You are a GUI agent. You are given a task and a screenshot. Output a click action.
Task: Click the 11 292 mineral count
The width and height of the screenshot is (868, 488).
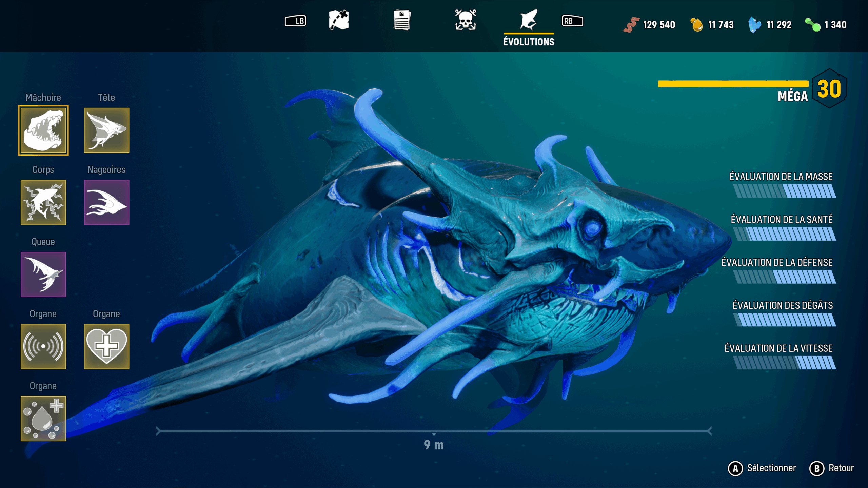779,25
